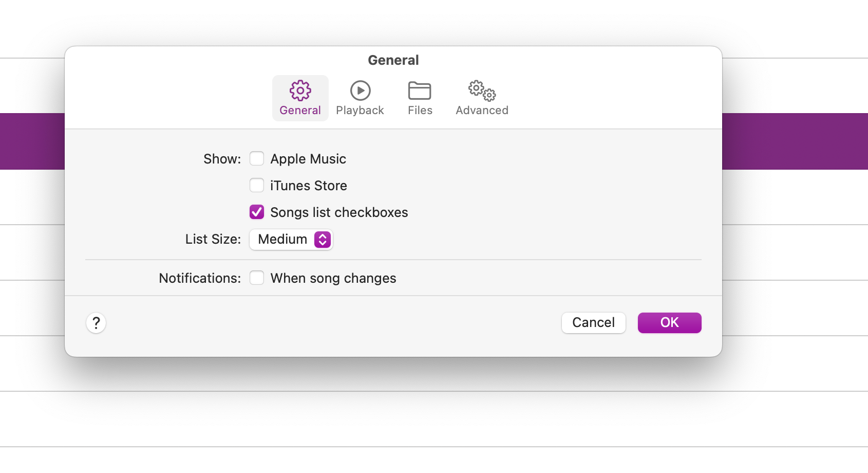This screenshot has height=473, width=868.
Task: Switch to the Files preferences tab
Action: (420, 98)
